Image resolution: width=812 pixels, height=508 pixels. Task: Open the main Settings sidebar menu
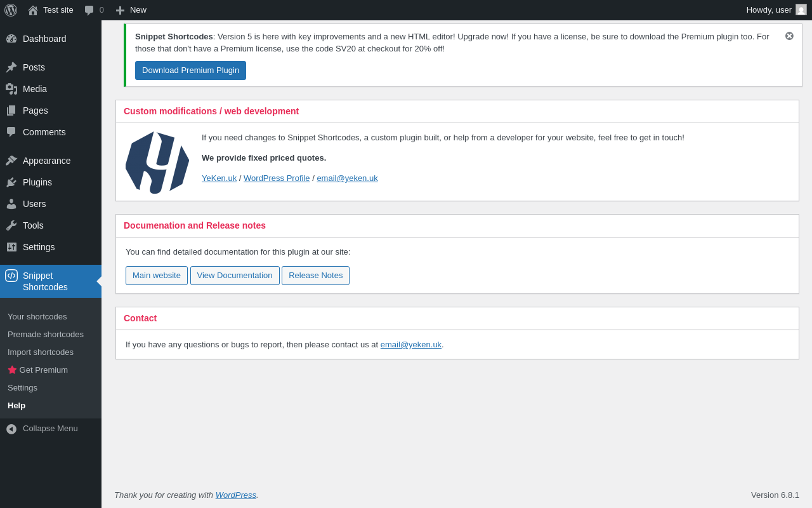[x=51, y=247]
